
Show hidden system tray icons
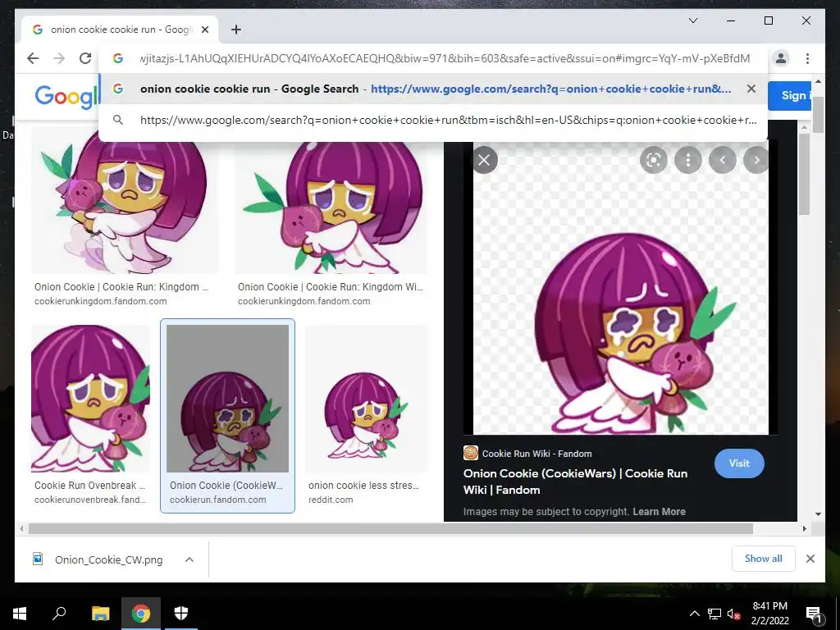(694, 614)
